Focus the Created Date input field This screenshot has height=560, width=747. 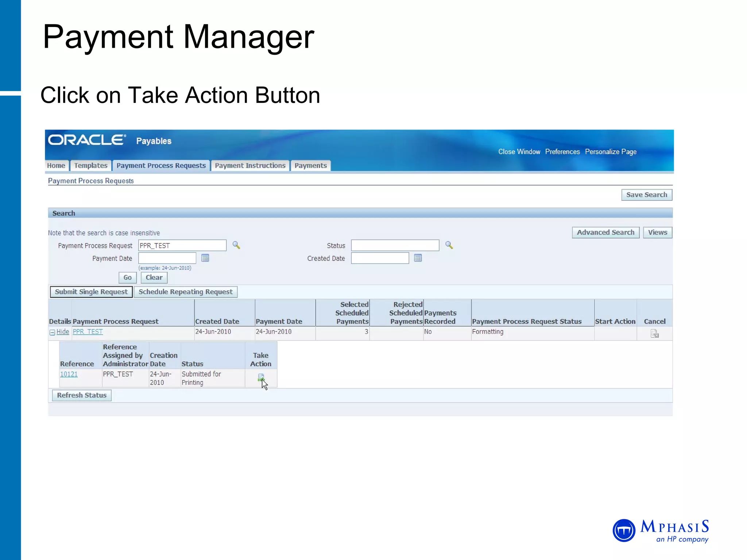point(380,258)
